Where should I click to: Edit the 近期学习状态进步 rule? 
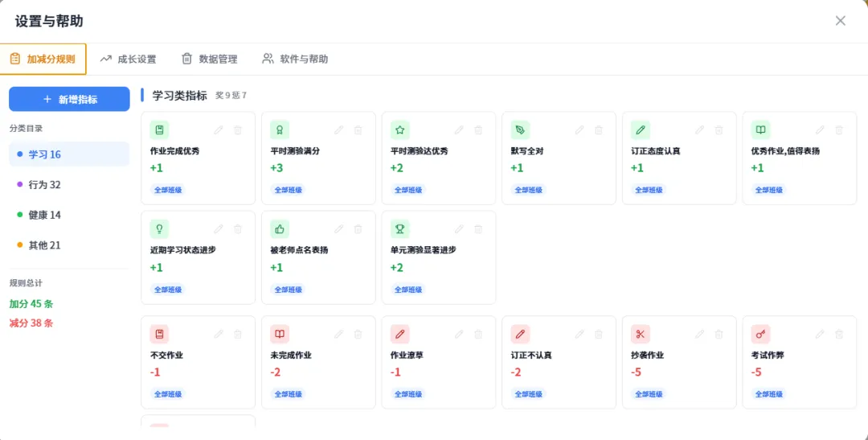(219, 229)
